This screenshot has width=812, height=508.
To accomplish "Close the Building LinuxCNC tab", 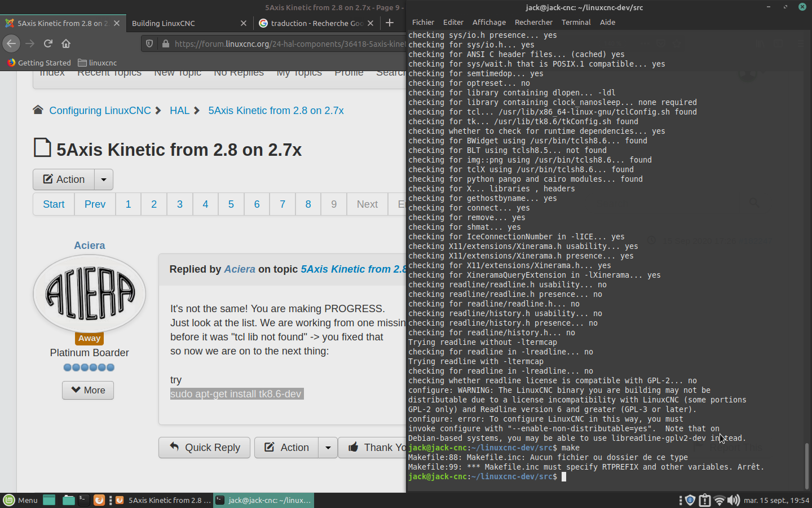I will point(244,23).
